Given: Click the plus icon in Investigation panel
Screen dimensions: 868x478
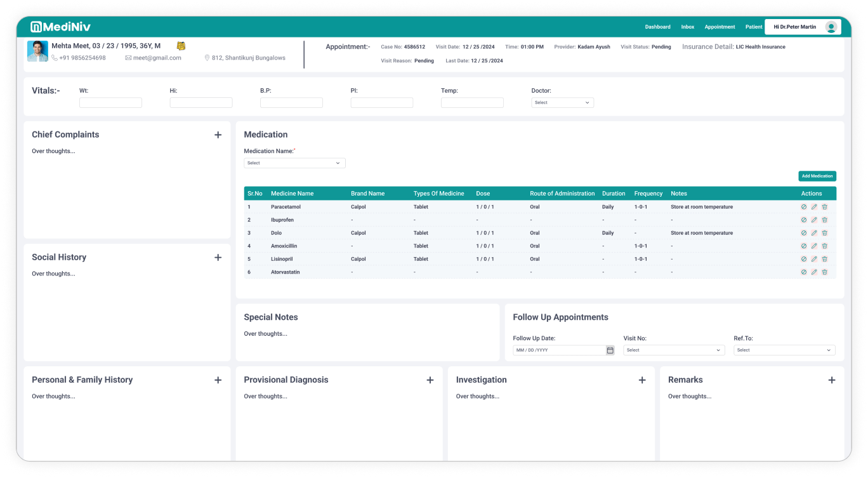Looking at the screenshot, I should coord(641,380).
